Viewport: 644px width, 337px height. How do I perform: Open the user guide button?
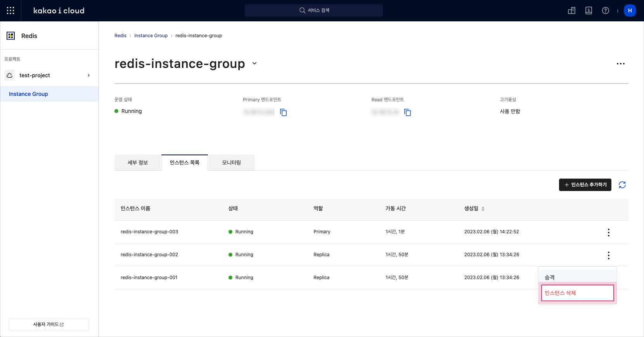[x=49, y=325]
